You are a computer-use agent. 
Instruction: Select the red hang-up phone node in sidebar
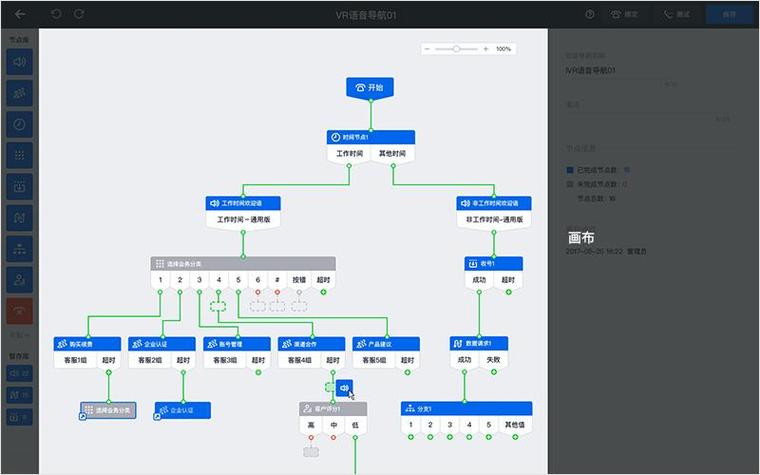19,311
